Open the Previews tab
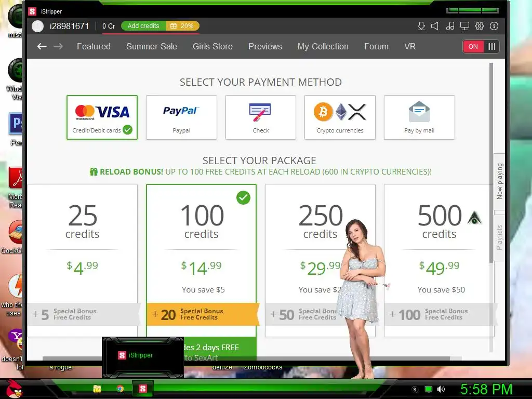Image resolution: width=532 pixels, height=399 pixels. click(x=265, y=46)
